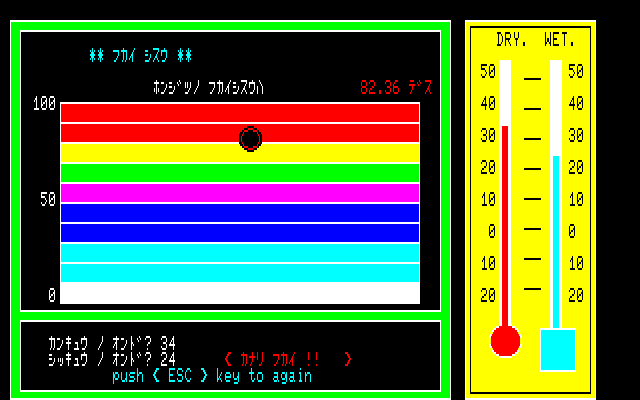The width and height of the screenshot is (640, 400).
Task: Click the "DRY." thermometer label
Action: [512, 40]
